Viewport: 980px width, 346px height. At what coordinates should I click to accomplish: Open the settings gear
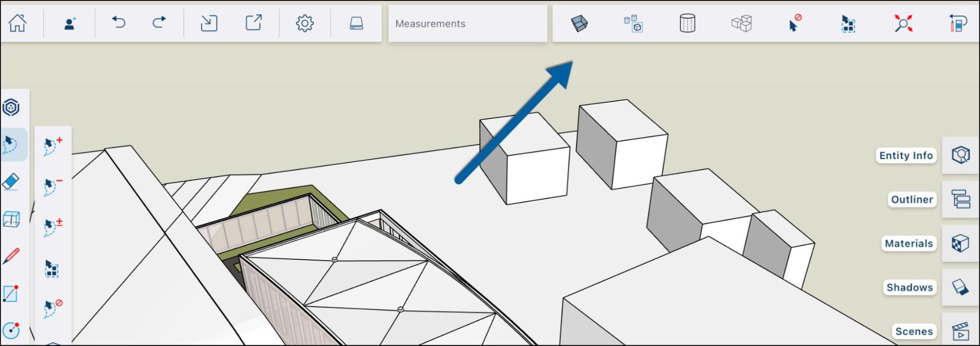click(x=304, y=23)
